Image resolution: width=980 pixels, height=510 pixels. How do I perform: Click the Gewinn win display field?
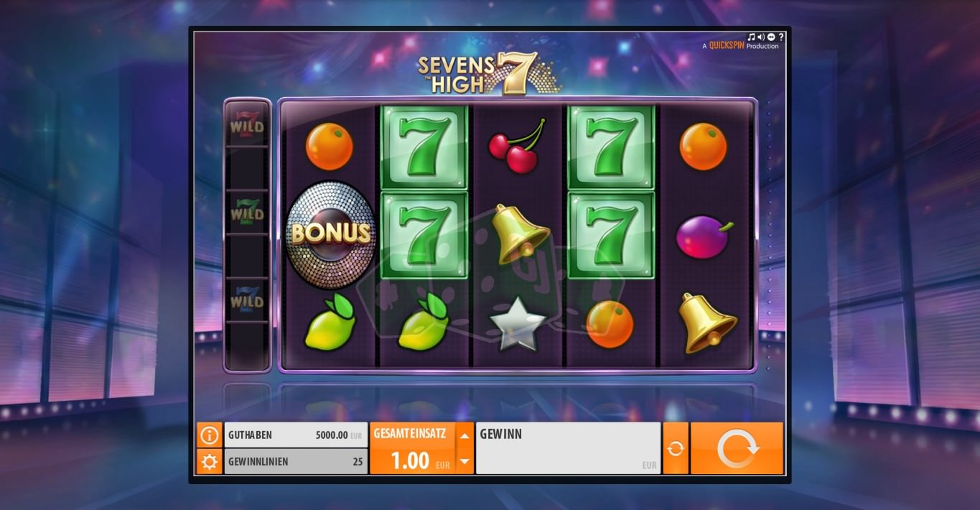[568, 448]
